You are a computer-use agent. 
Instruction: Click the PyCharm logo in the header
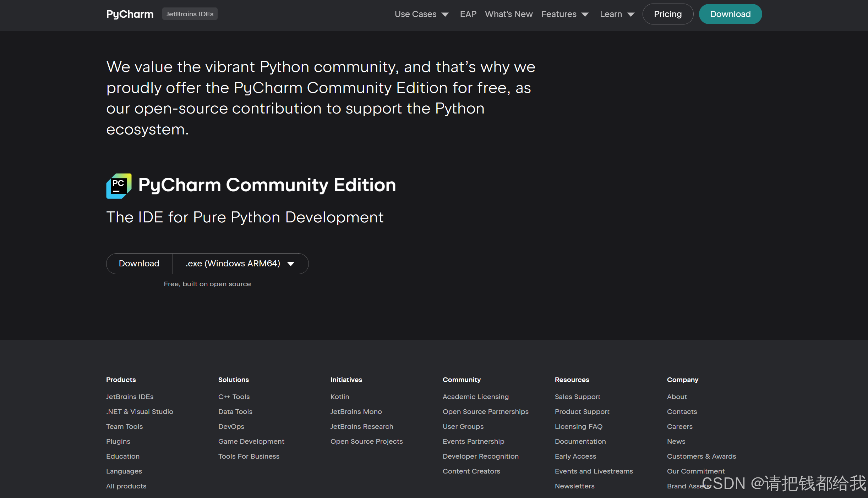point(130,14)
